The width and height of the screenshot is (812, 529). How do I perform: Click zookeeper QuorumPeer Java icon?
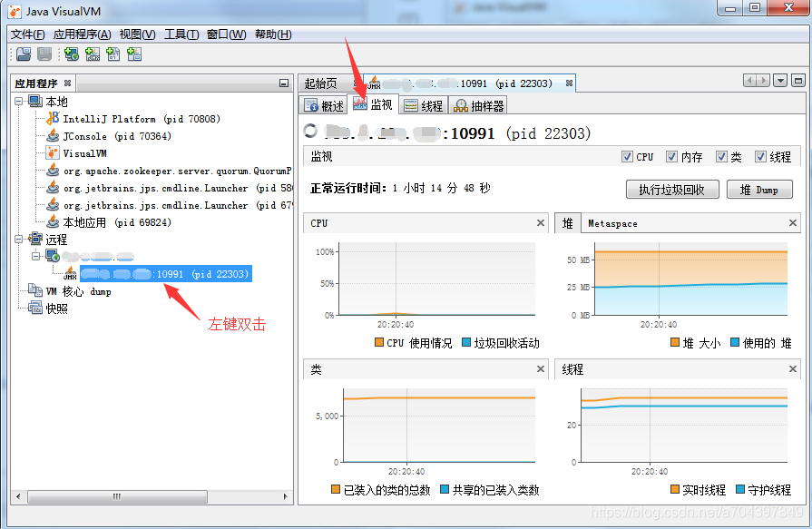tap(53, 171)
